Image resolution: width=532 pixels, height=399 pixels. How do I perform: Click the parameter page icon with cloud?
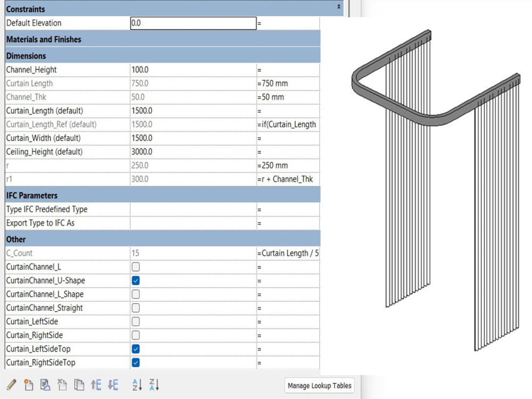pos(45,385)
